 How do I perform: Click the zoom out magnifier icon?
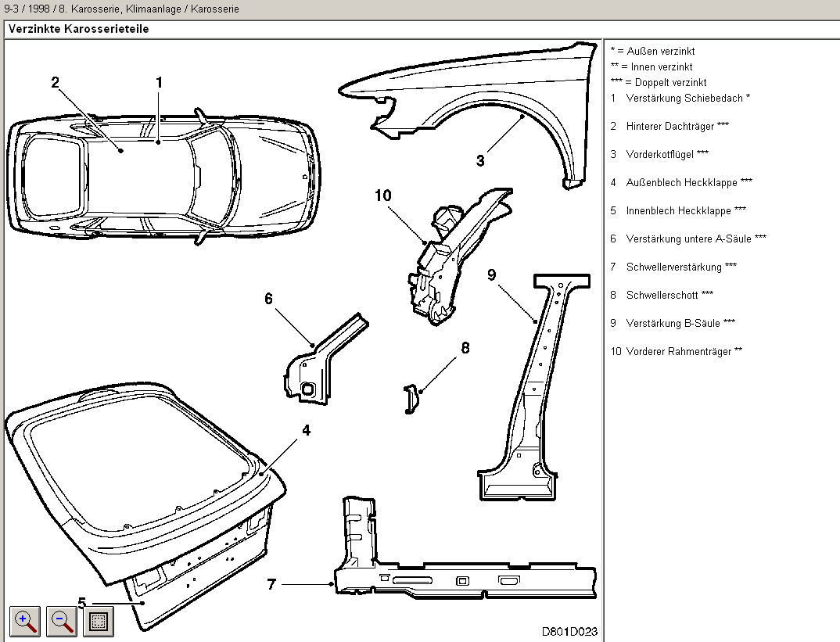(62, 621)
